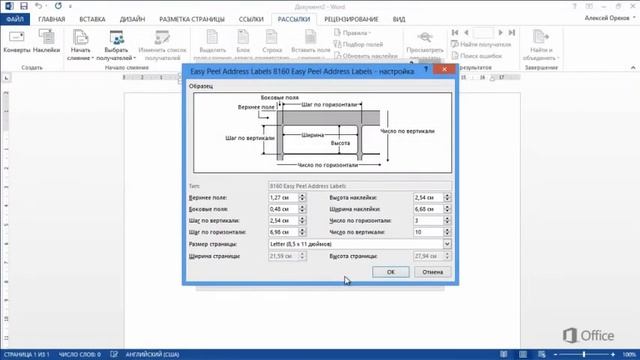This screenshot has height=360, width=640.
Task: Adjust Число по горизонтали with the spinner
Action: click(447, 220)
